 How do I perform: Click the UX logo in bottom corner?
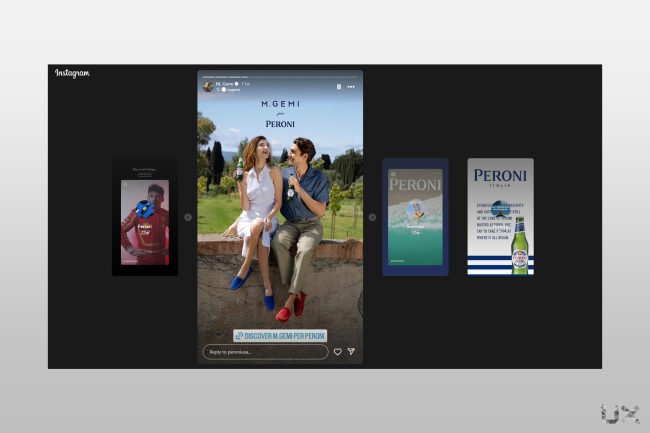(620, 413)
